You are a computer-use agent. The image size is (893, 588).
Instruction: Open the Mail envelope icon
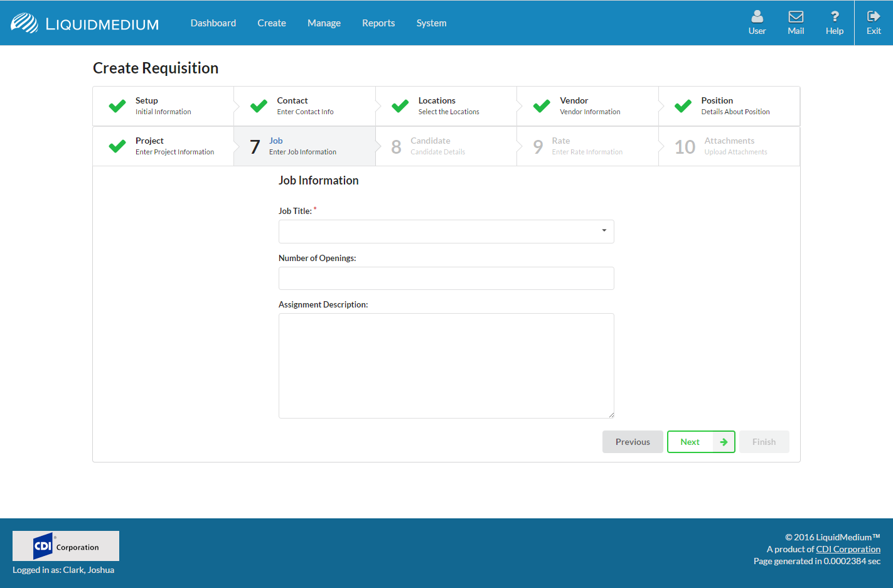click(796, 17)
